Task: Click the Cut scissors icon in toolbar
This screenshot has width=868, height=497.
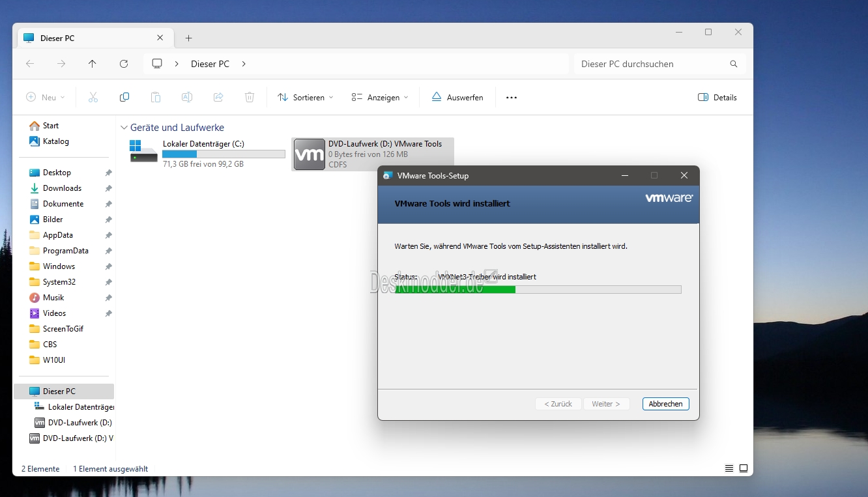Action: 93,97
